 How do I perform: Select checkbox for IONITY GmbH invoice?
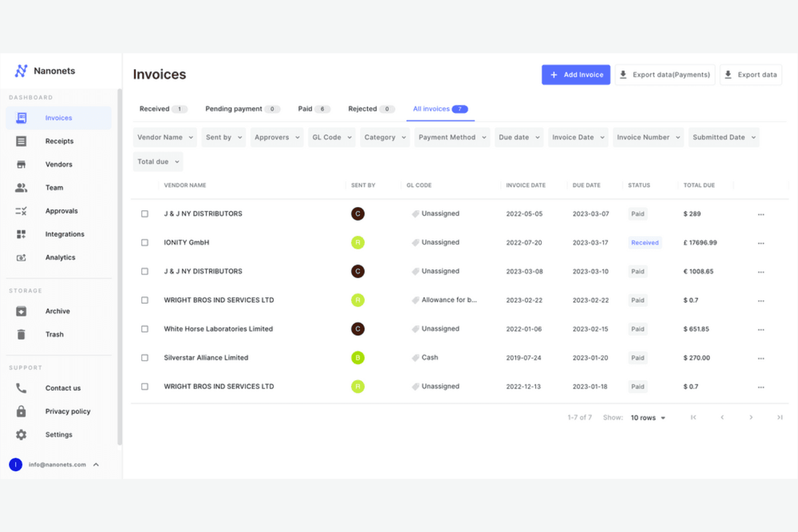click(145, 243)
